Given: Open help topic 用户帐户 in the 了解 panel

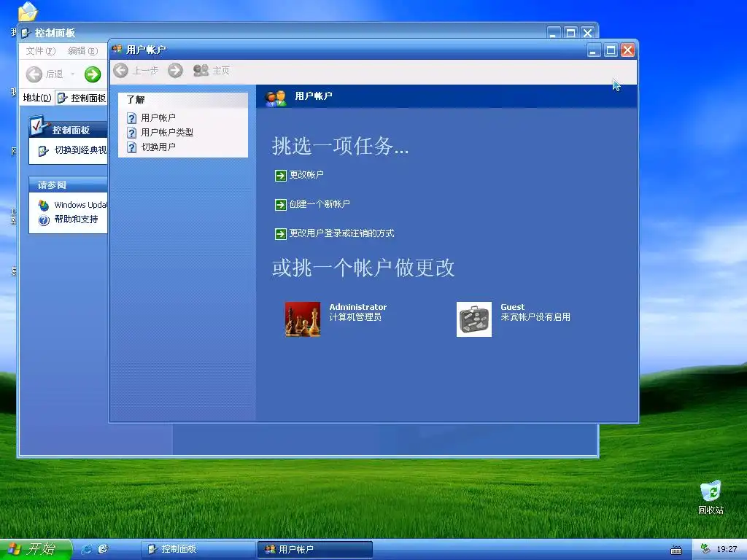Looking at the screenshot, I should tap(158, 117).
